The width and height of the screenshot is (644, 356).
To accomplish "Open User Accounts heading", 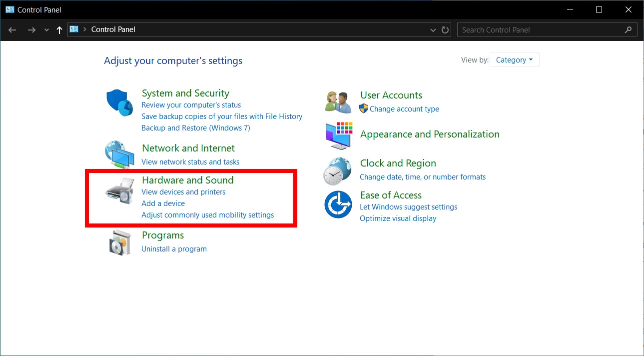I will point(391,95).
